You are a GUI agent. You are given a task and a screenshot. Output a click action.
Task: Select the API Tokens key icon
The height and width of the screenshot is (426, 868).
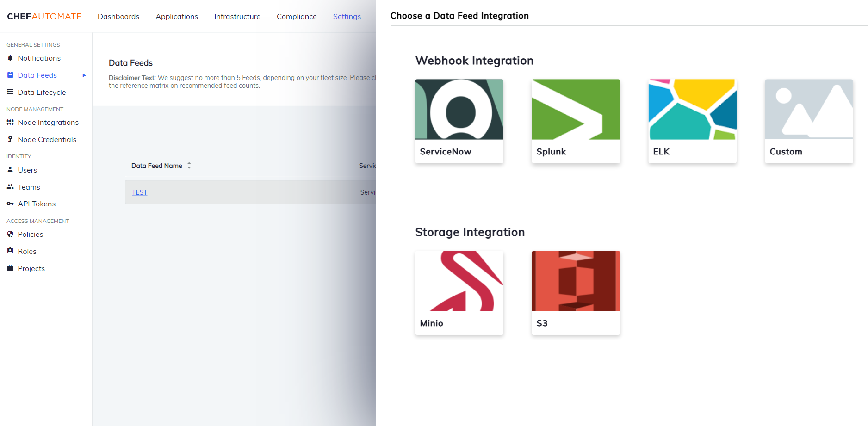click(11, 204)
